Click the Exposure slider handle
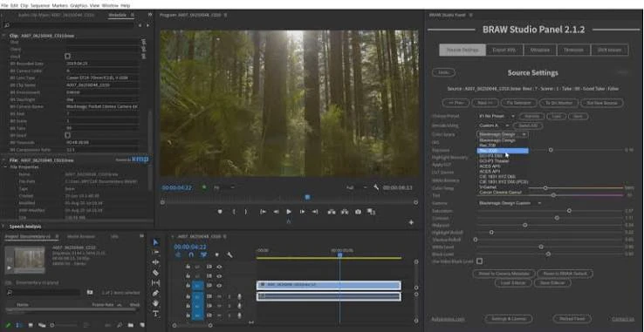The image size is (644, 332). (x=551, y=150)
